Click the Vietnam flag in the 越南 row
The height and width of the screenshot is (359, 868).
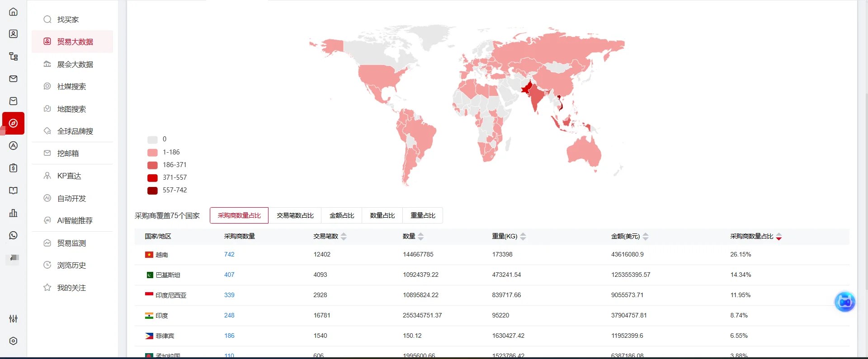[149, 255]
